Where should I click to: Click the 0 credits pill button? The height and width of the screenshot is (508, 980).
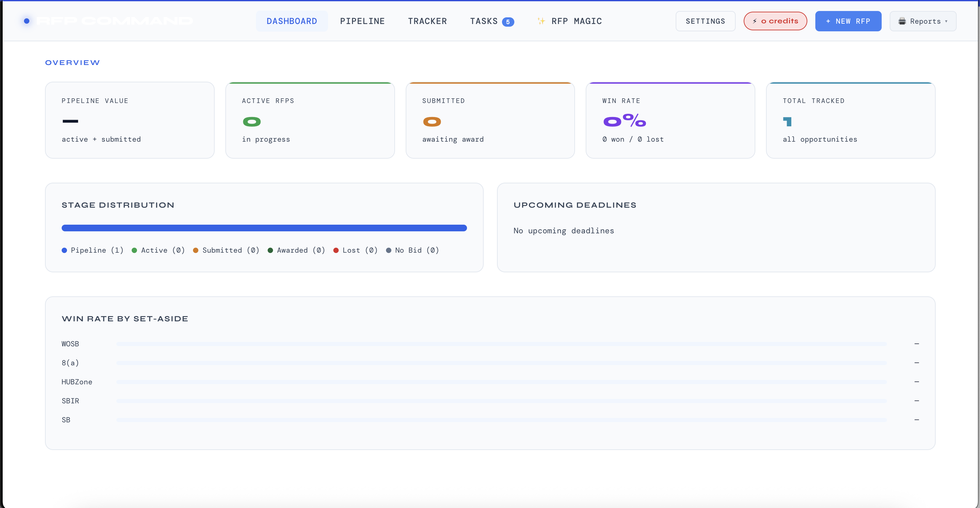click(x=775, y=21)
